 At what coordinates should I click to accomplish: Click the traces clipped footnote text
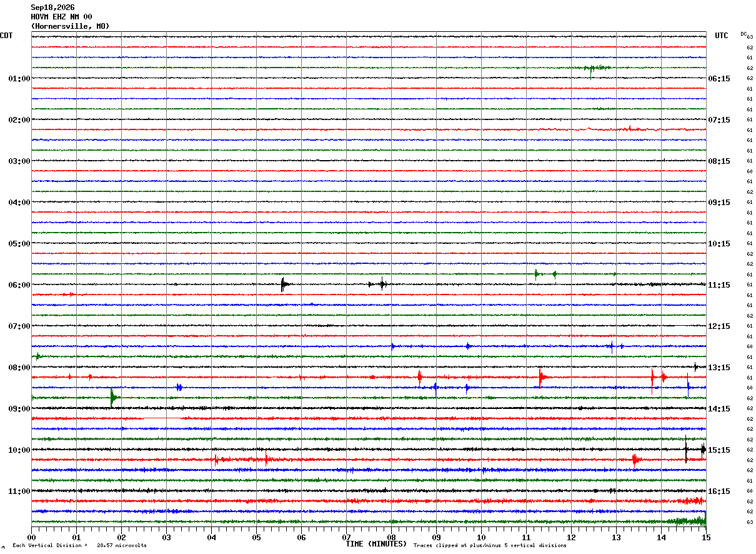490,546
